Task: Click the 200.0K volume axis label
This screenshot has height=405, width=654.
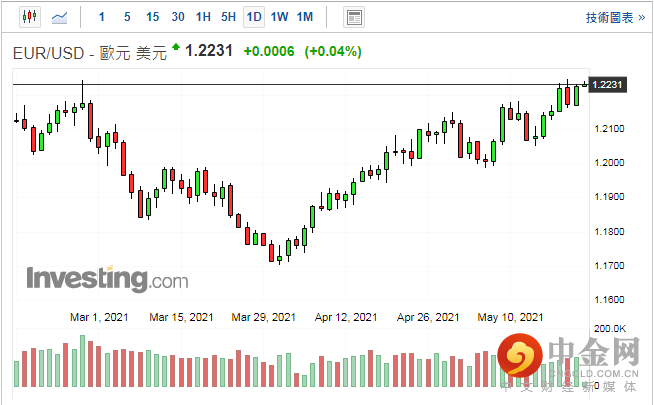Action: tap(610, 329)
